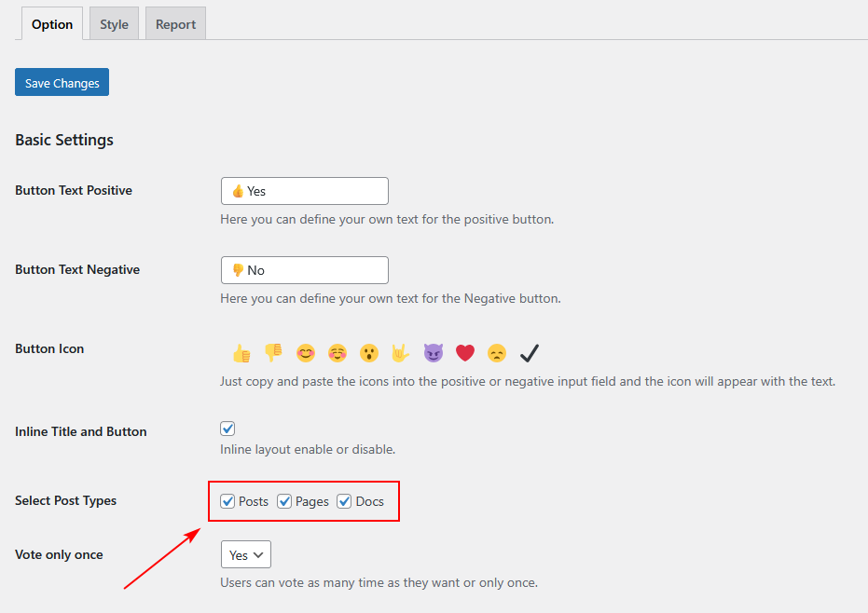The width and height of the screenshot is (868, 613).
Task: Click the Save Changes button
Action: pyautogui.click(x=62, y=83)
